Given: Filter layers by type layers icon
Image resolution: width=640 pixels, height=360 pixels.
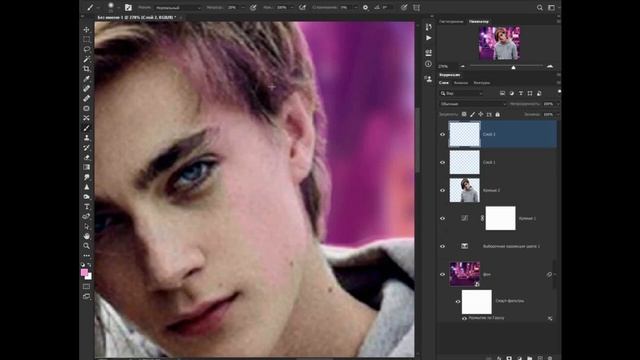Looking at the screenshot, I should pyautogui.click(x=521, y=93).
